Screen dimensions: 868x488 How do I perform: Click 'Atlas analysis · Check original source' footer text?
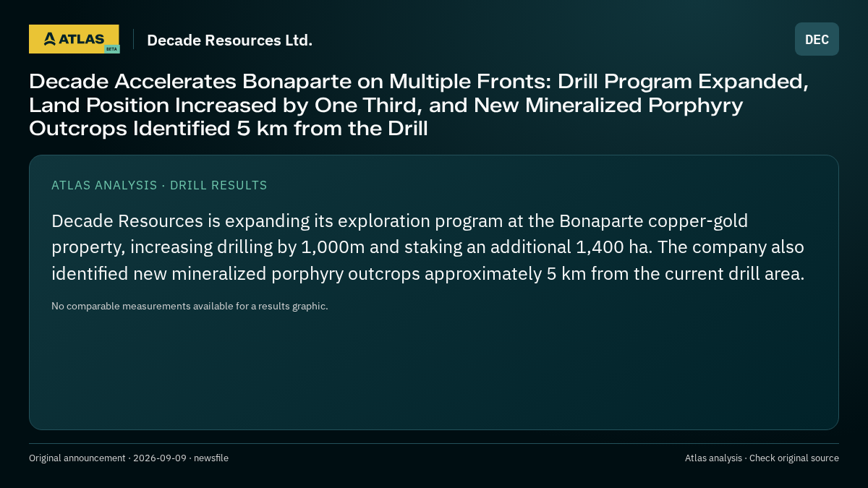pyautogui.click(x=762, y=458)
